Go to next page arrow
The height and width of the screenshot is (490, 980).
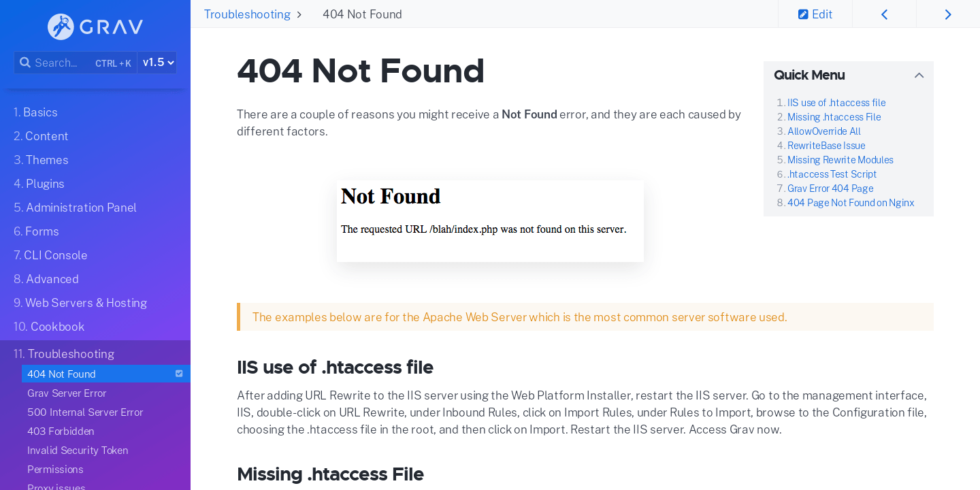click(x=948, y=14)
